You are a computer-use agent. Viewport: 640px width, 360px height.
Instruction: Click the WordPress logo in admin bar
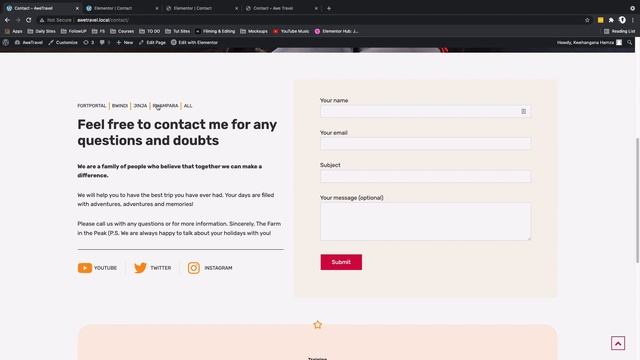pos(6,42)
